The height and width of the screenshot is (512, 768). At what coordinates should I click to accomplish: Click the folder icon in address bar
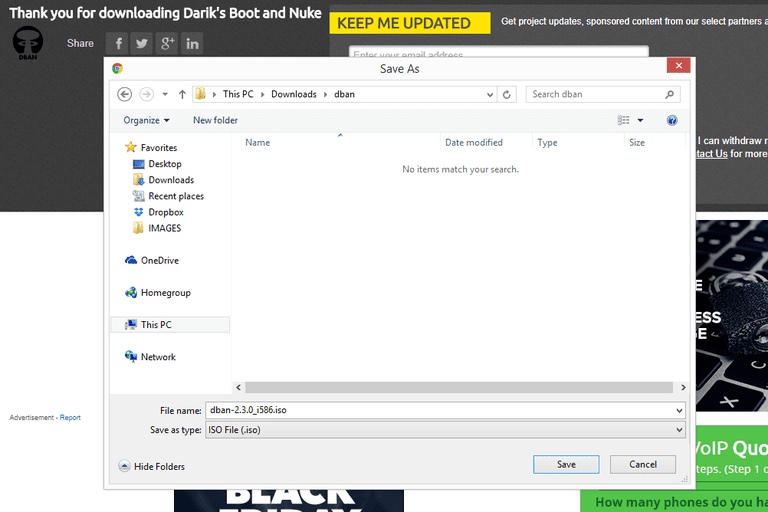click(200, 94)
